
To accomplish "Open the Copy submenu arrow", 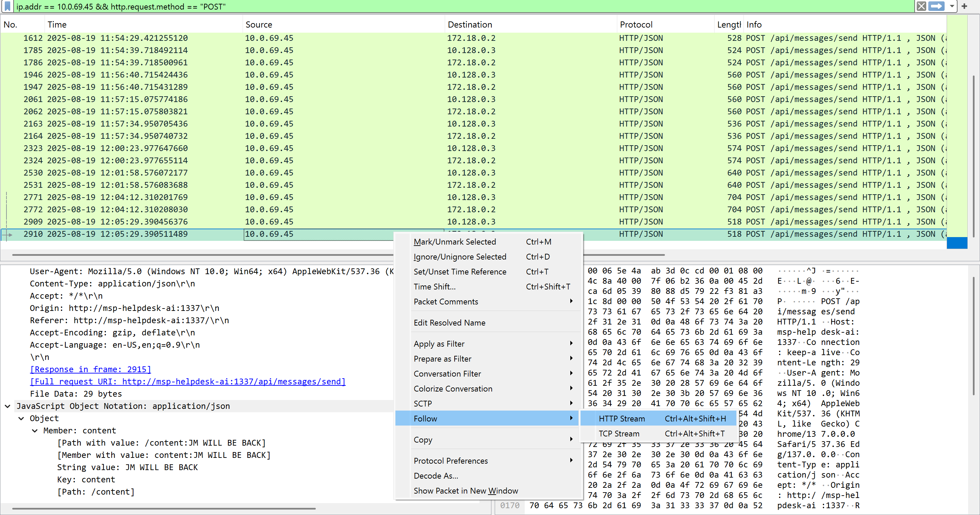I will click(x=571, y=439).
